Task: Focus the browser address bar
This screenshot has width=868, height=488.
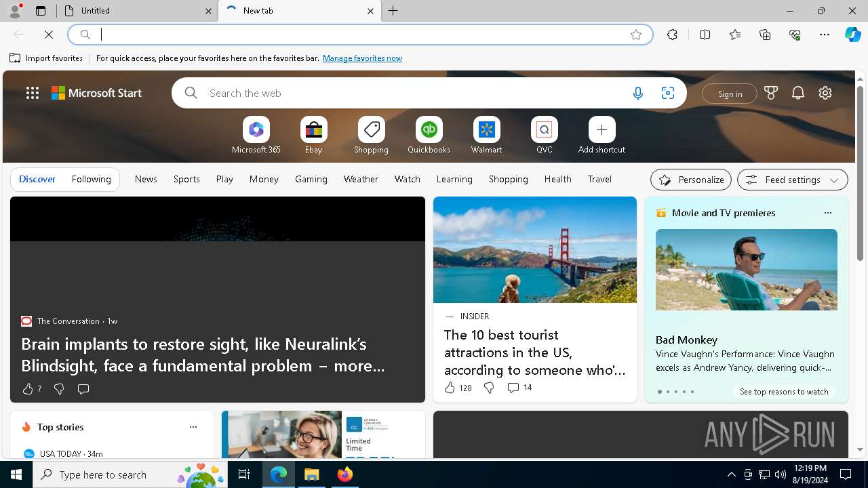Action: 359,35
